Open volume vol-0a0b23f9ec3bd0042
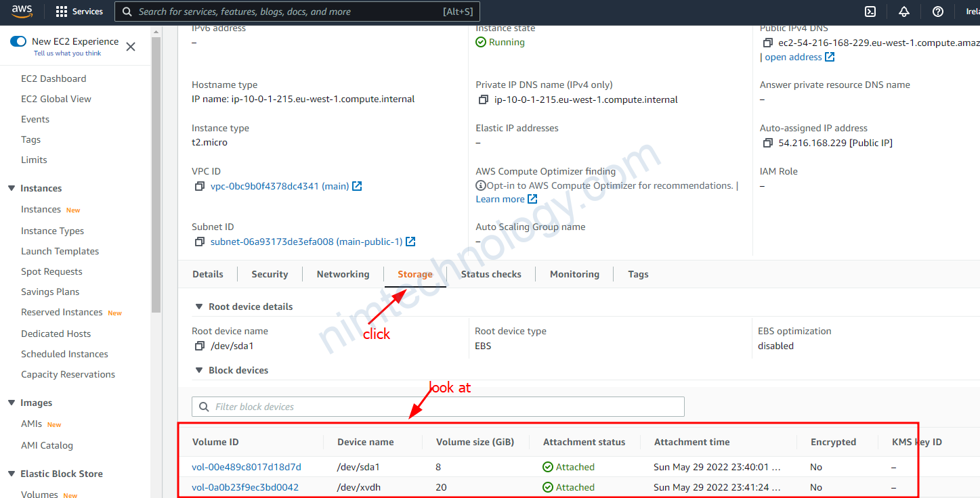 click(x=245, y=487)
